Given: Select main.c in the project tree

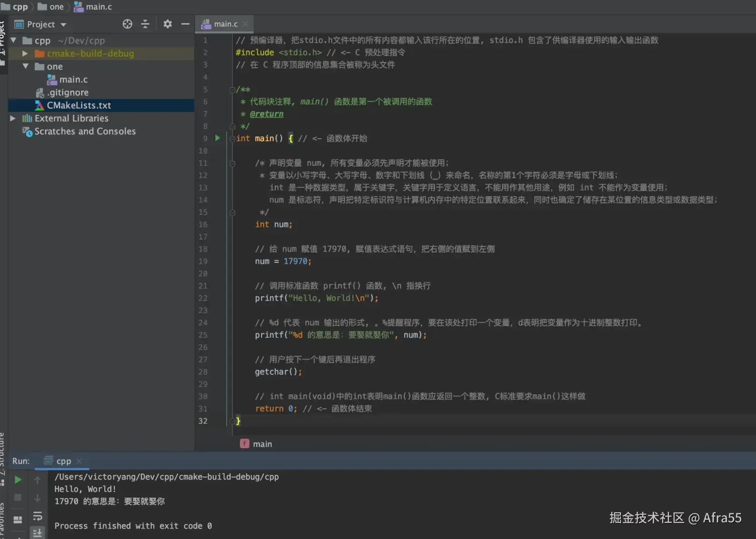Looking at the screenshot, I should [101, 79].
